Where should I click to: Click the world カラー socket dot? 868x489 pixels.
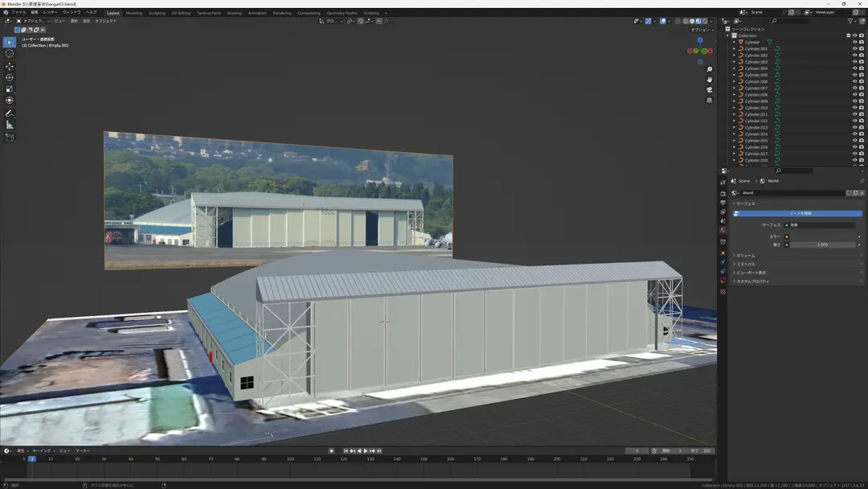(787, 236)
